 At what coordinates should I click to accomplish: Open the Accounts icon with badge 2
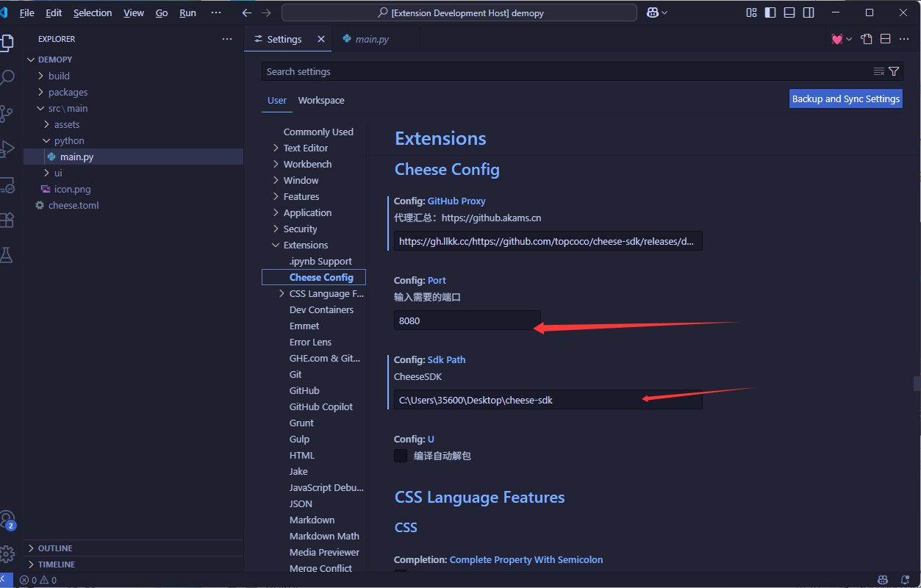pyautogui.click(x=7, y=520)
